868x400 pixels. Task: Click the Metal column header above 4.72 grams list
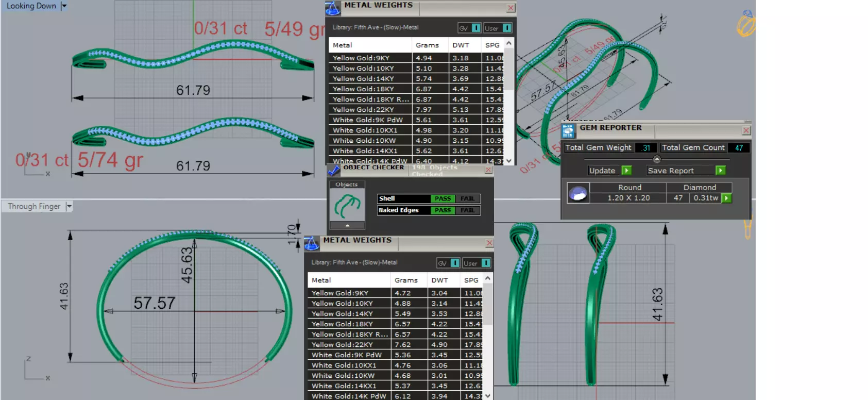click(x=349, y=280)
